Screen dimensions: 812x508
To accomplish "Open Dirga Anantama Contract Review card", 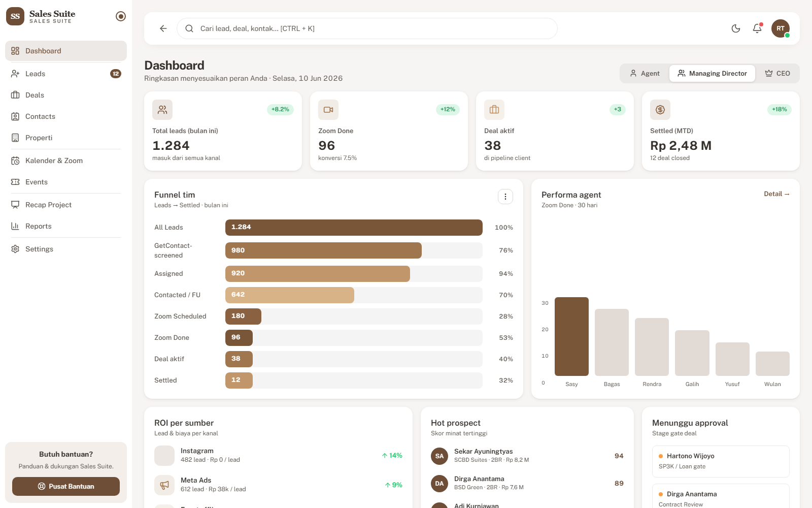I will pyautogui.click(x=721, y=496).
